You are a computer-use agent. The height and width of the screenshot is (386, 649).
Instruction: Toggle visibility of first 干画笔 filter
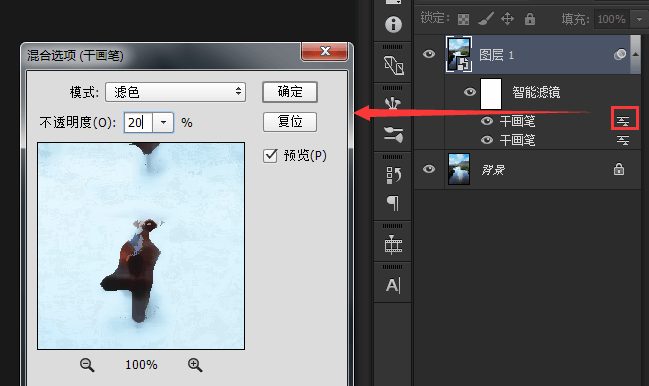click(487, 121)
